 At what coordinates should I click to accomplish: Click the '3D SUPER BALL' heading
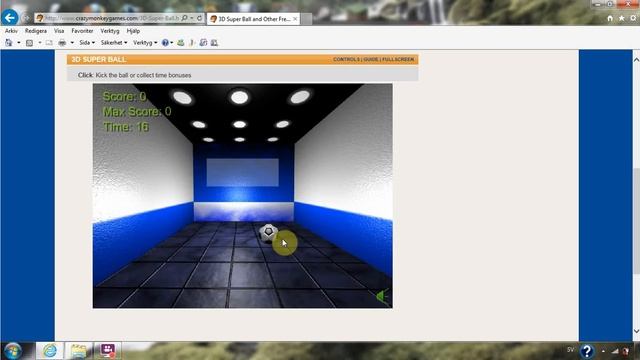coord(98,60)
